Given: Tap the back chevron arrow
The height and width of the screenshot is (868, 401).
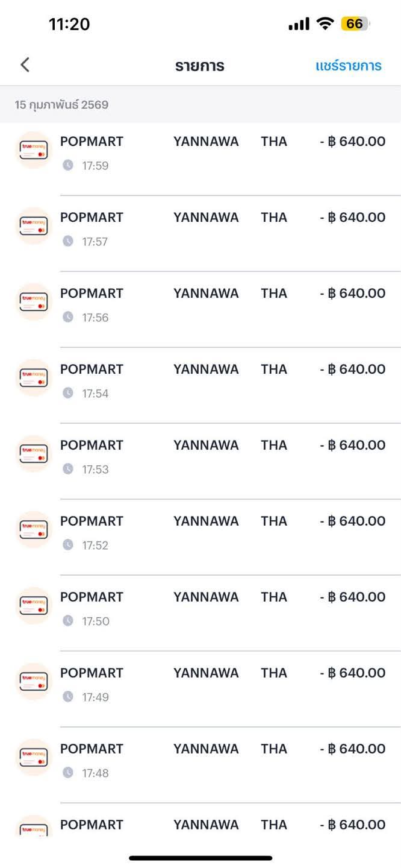Looking at the screenshot, I should (x=25, y=65).
